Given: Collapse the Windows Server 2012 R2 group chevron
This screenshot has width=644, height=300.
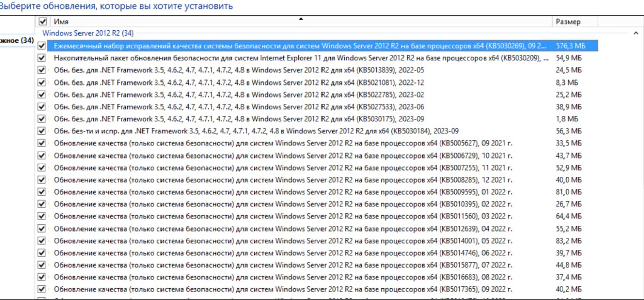Looking at the screenshot, I should [x=636, y=33].
